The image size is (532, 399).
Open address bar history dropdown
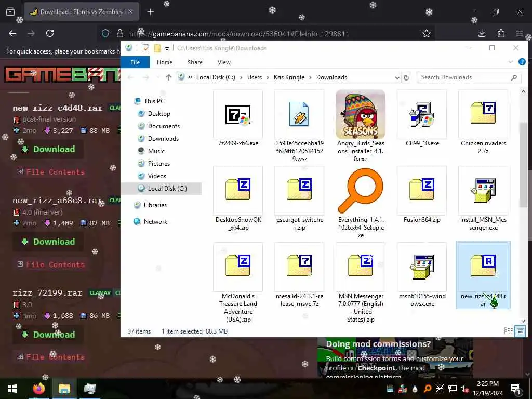(397, 78)
